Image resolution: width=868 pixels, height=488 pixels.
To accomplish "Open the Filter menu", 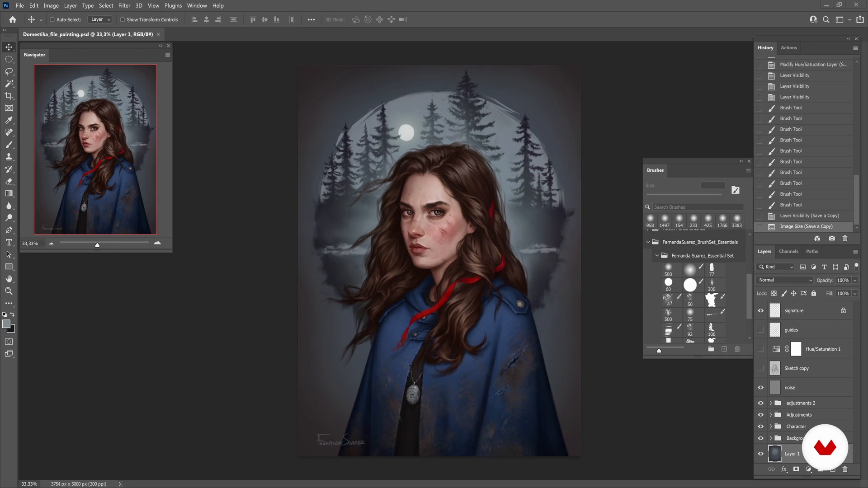I will tap(124, 6).
